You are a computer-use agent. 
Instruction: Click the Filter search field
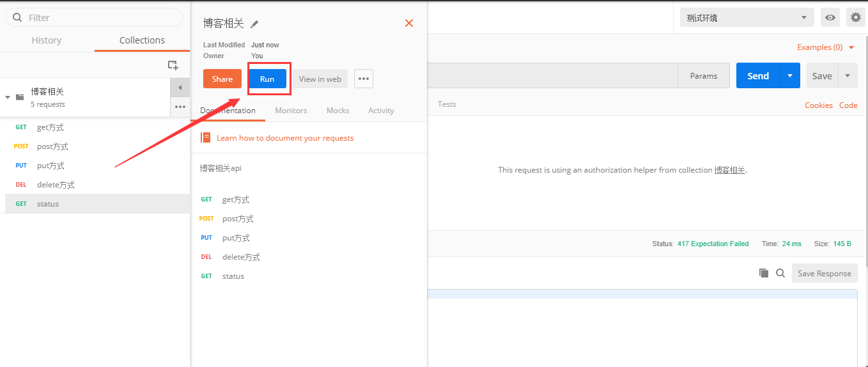click(94, 17)
